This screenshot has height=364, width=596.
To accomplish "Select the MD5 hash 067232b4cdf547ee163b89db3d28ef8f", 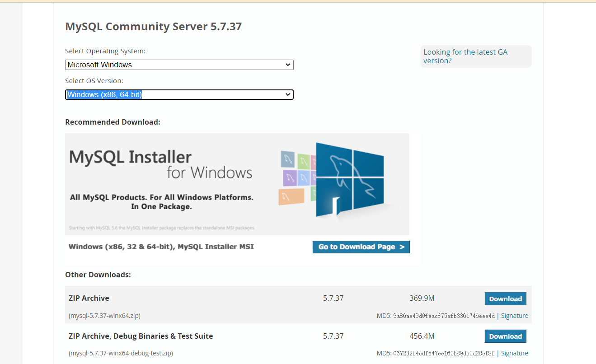I will tap(444, 354).
